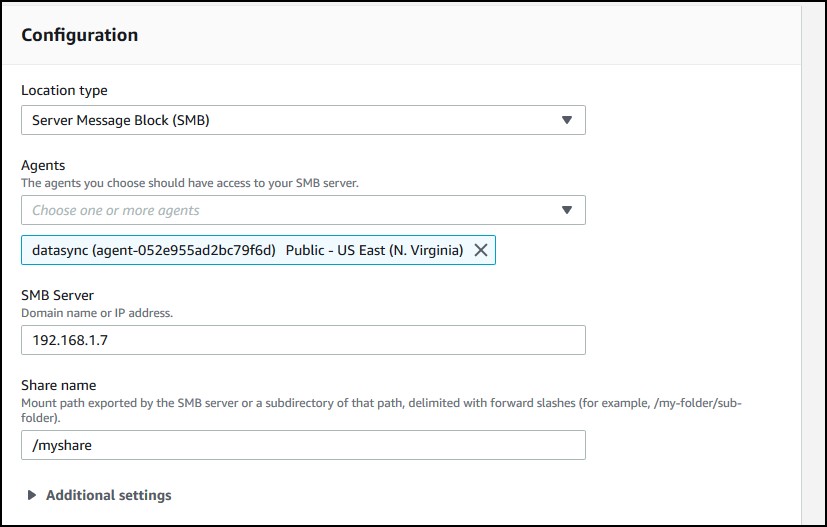Viewport: 827px width, 527px height.
Task: Open the Choose one or more agents dropdown
Action: pos(303,210)
